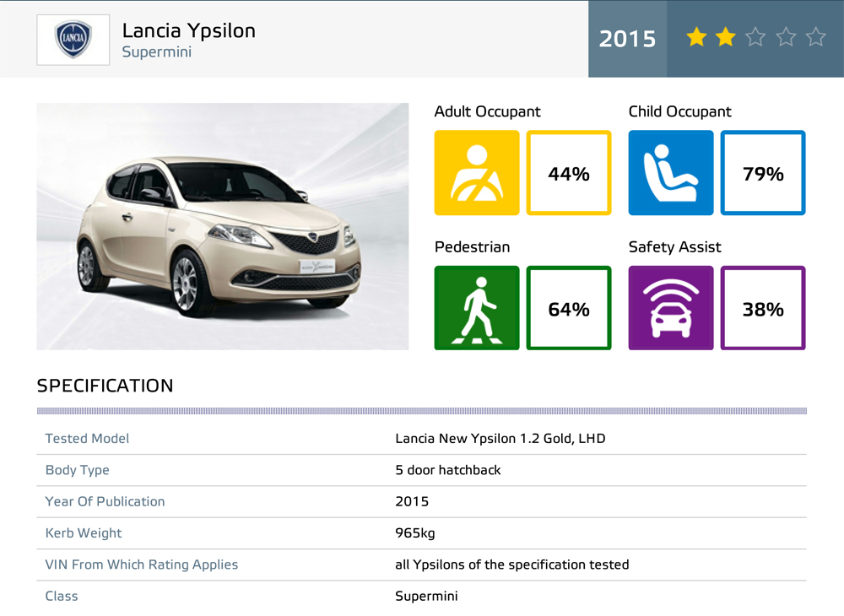
Task: Select the Supermini Class value
Action: point(426,596)
